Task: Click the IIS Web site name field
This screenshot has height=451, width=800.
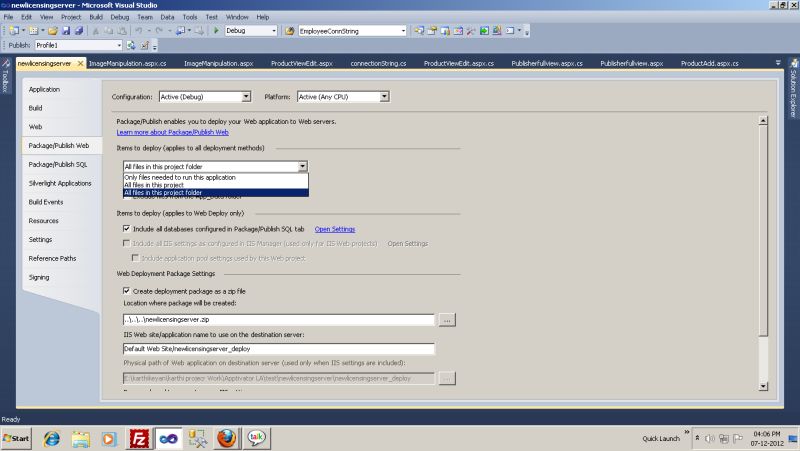Action: pos(279,348)
